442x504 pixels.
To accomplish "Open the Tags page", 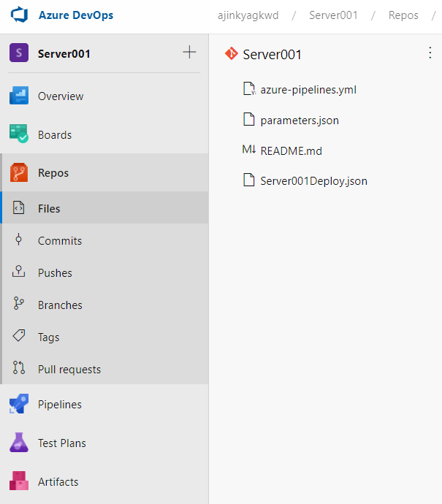I will tap(48, 337).
